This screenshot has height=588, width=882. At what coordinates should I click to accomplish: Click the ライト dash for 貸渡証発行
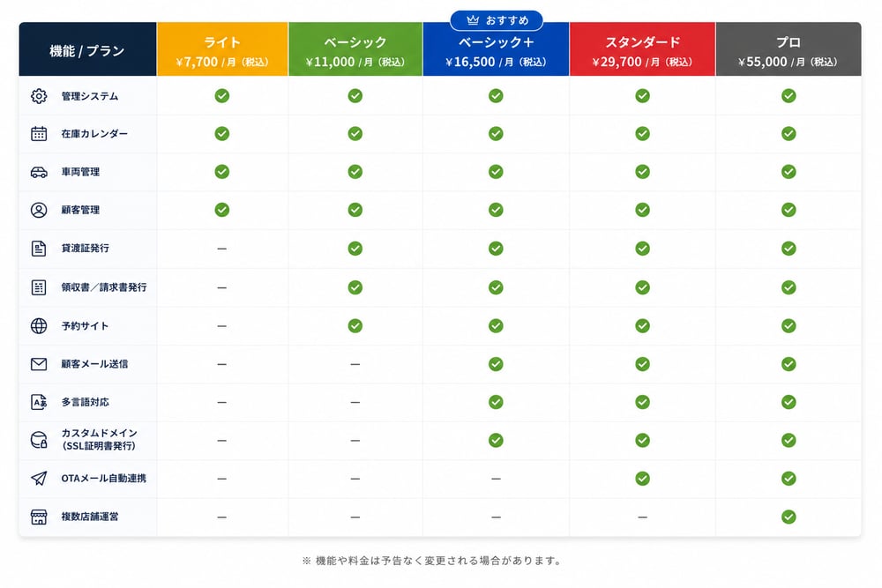[222, 249]
